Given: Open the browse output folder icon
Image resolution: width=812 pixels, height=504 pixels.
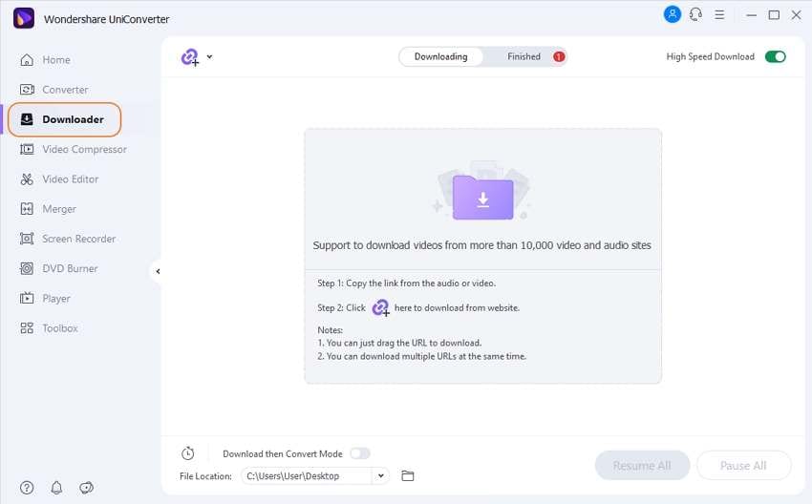Looking at the screenshot, I should pyautogui.click(x=408, y=476).
